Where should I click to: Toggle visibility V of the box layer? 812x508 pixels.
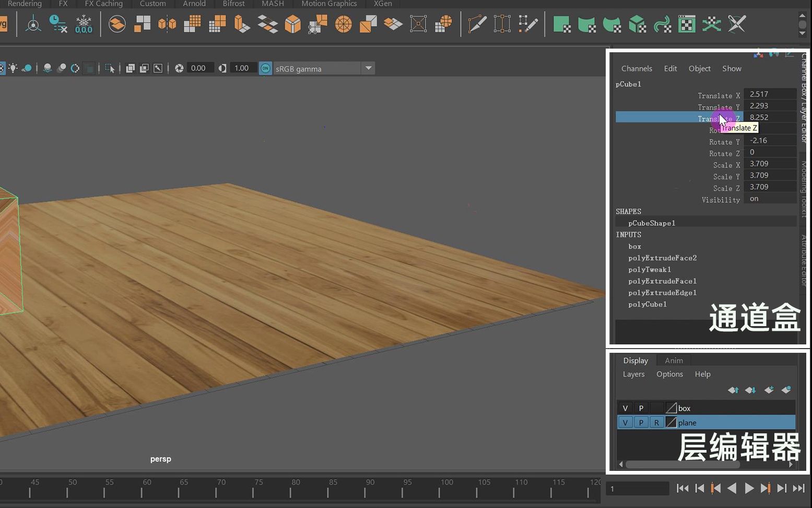[x=625, y=408]
